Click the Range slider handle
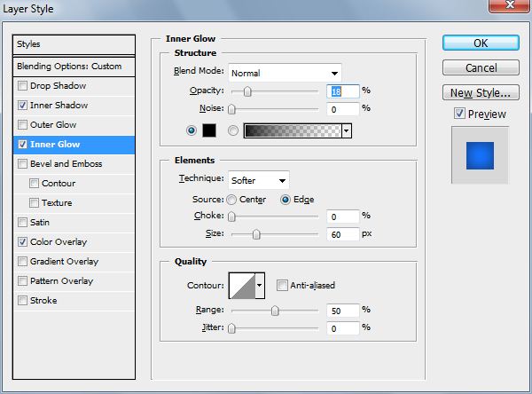Viewport: 532px width, 394px height. [x=275, y=311]
